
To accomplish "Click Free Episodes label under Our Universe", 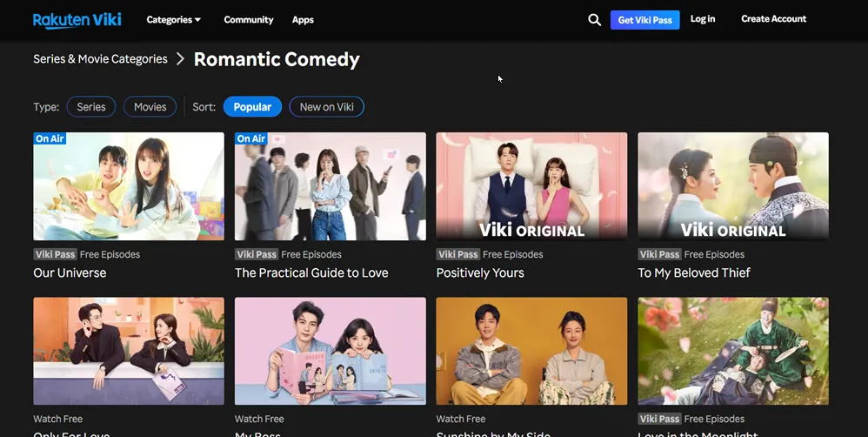I will coord(110,254).
